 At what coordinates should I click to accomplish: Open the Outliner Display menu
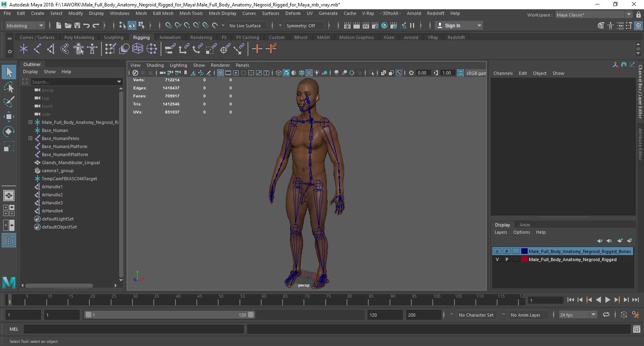pyautogui.click(x=31, y=72)
